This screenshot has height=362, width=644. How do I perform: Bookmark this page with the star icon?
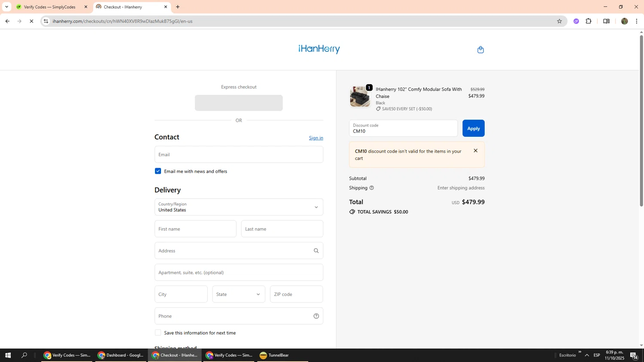[x=559, y=21]
